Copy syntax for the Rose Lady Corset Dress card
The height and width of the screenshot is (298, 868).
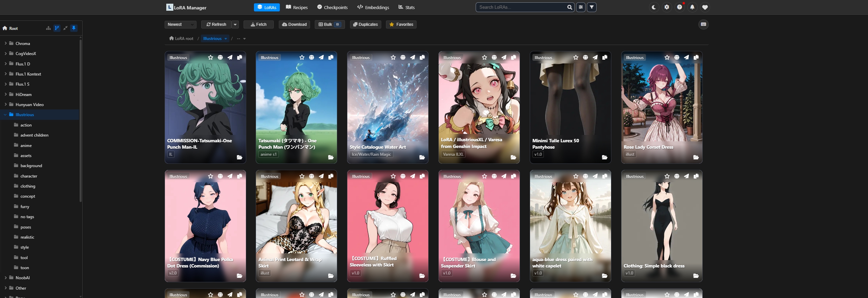tap(696, 58)
